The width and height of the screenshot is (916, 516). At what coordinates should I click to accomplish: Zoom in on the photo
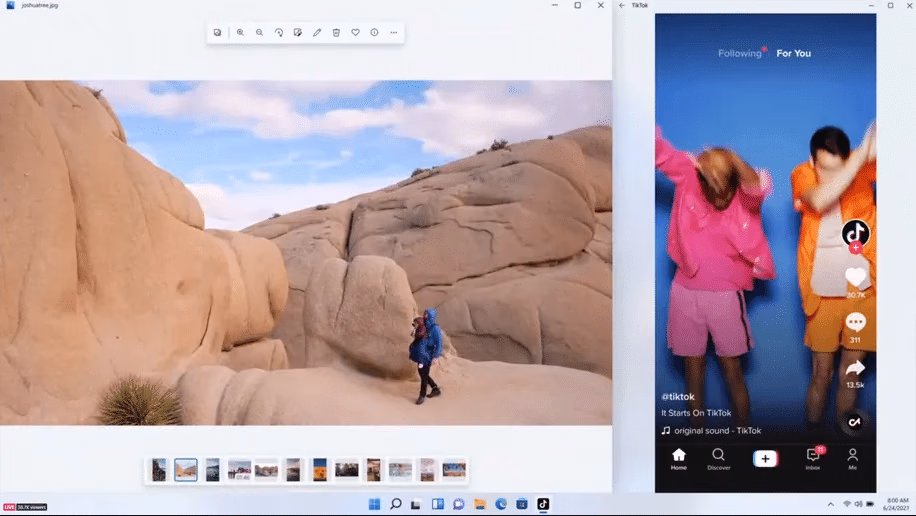click(x=240, y=33)
